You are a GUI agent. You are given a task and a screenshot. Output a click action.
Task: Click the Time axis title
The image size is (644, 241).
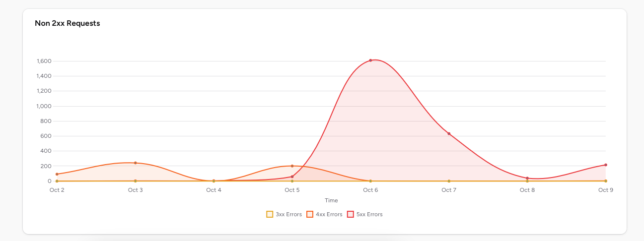tap(331, 200)
